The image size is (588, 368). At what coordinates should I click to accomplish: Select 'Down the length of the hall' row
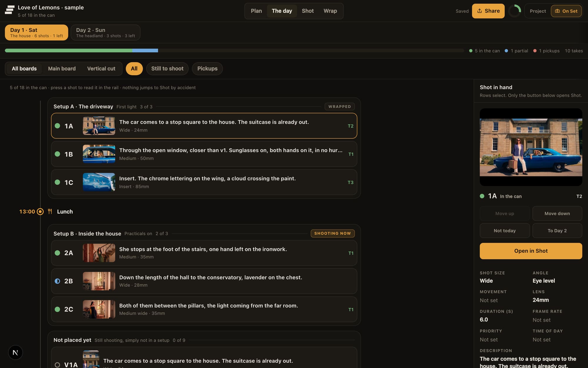(x=204, y=281)
